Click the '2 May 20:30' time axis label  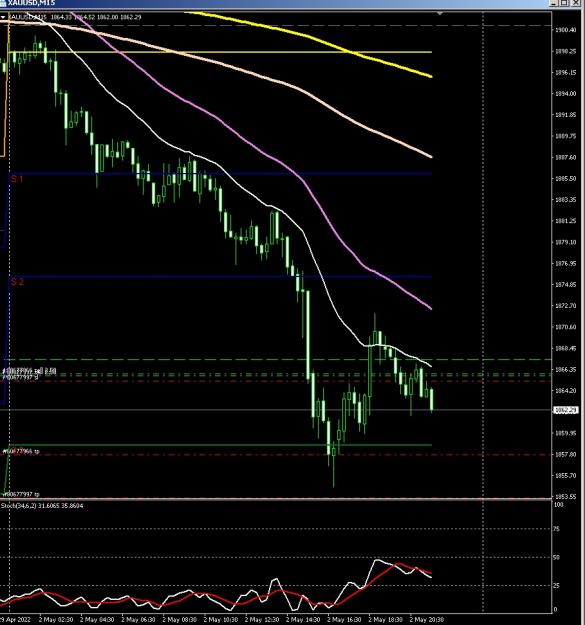click(x=426, y=619)
